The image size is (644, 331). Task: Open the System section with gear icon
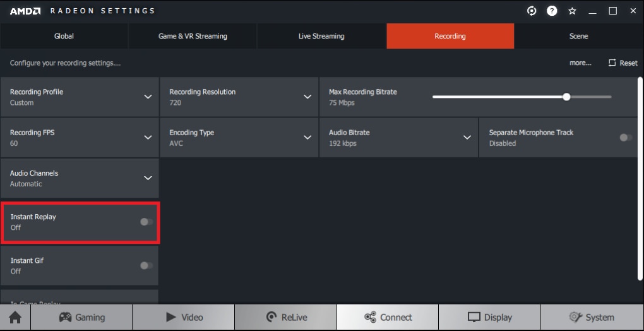592,318
